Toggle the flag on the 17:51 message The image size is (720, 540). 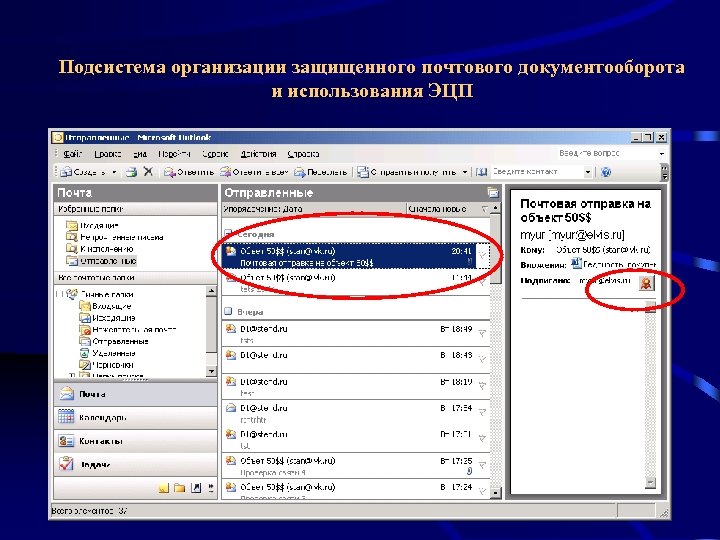[x=482, y=438]
